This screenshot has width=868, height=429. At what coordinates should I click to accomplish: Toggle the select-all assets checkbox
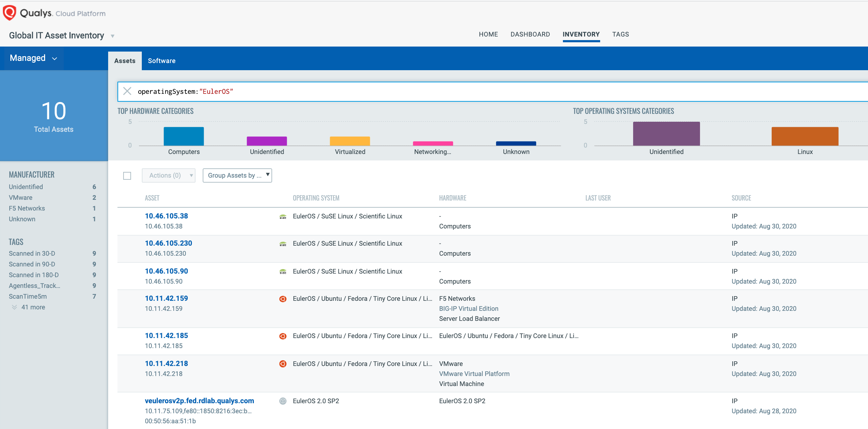[127, 175]
